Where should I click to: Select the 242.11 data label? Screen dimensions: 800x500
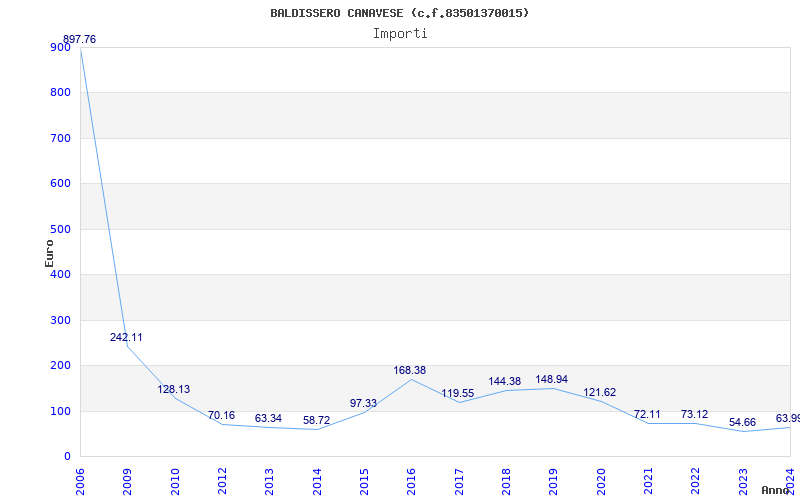pos(126,337)
